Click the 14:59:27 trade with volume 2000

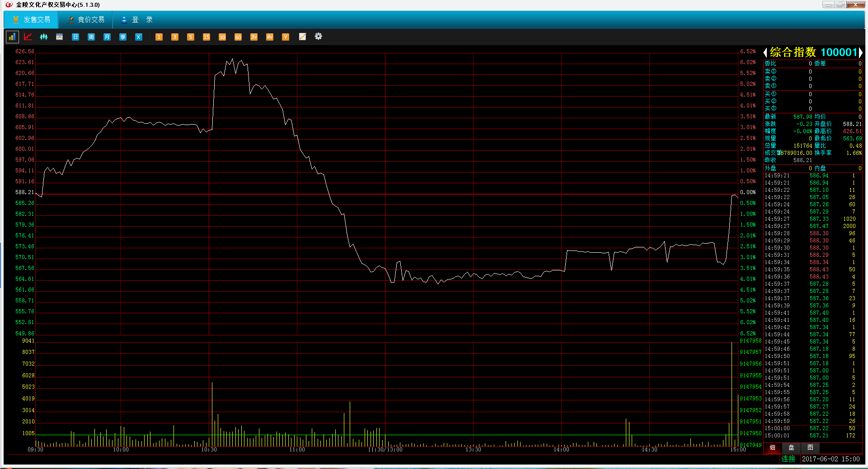tap(813, 226)
